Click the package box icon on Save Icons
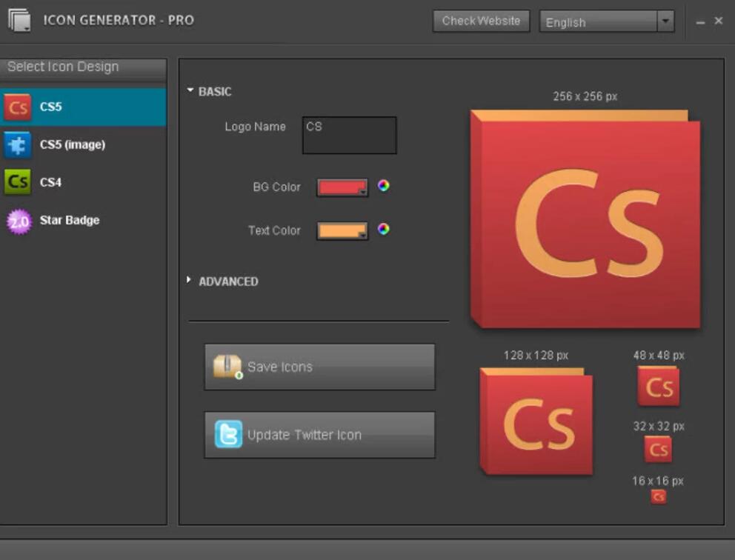 227,367
